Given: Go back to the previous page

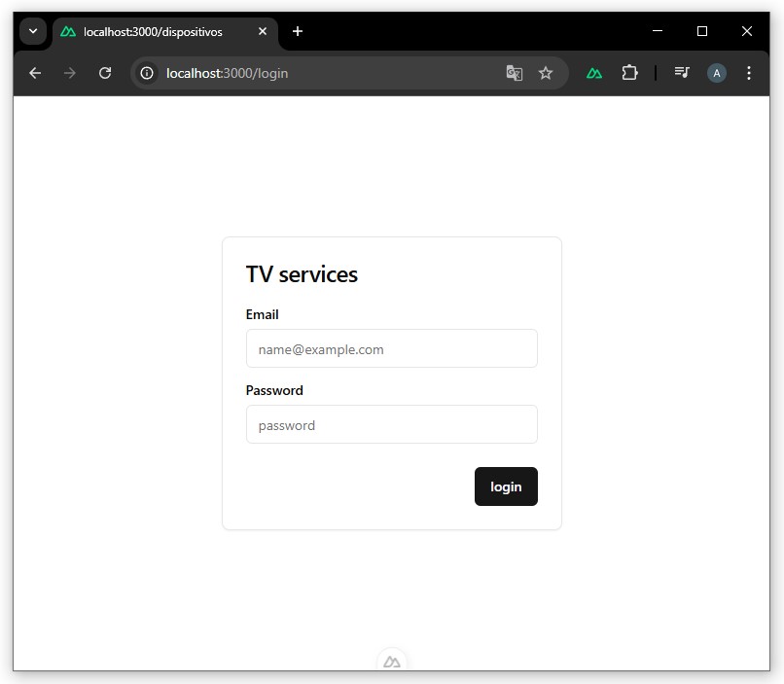Looking at the screenshot, I should pos(35,73).
